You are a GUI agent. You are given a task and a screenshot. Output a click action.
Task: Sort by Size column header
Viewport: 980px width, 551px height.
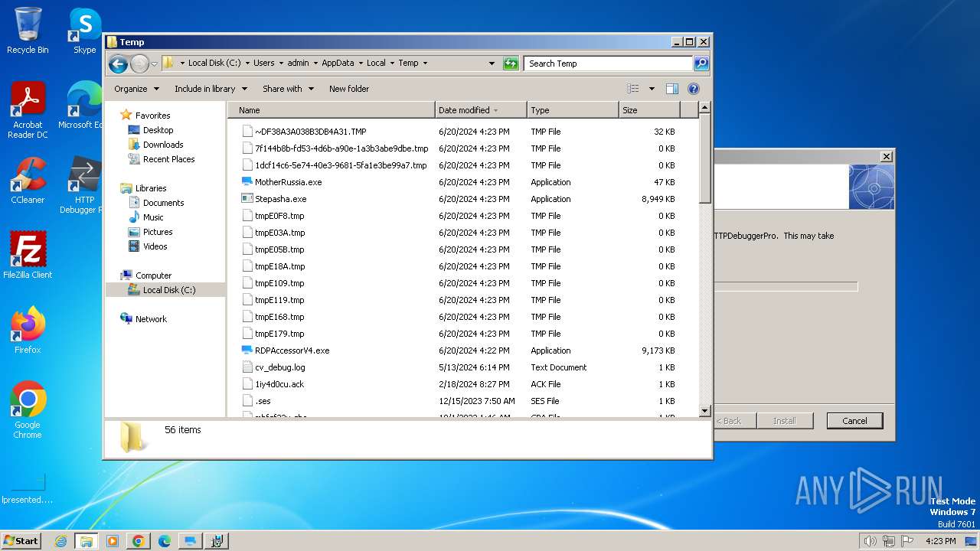point(649,110)
